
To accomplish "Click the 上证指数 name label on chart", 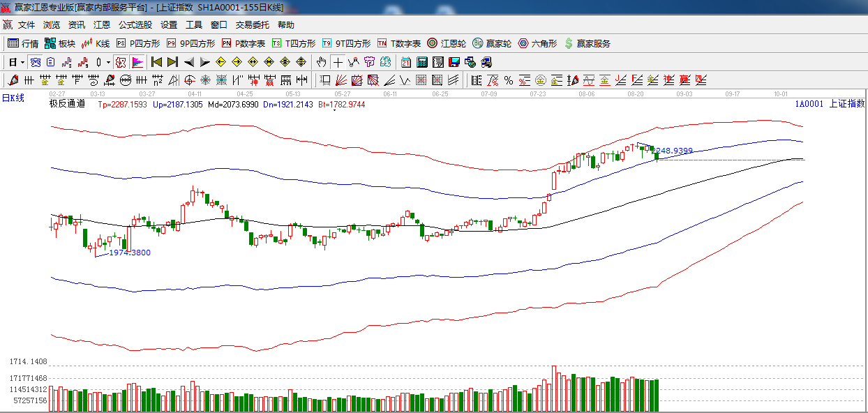I will click(846, 104).
